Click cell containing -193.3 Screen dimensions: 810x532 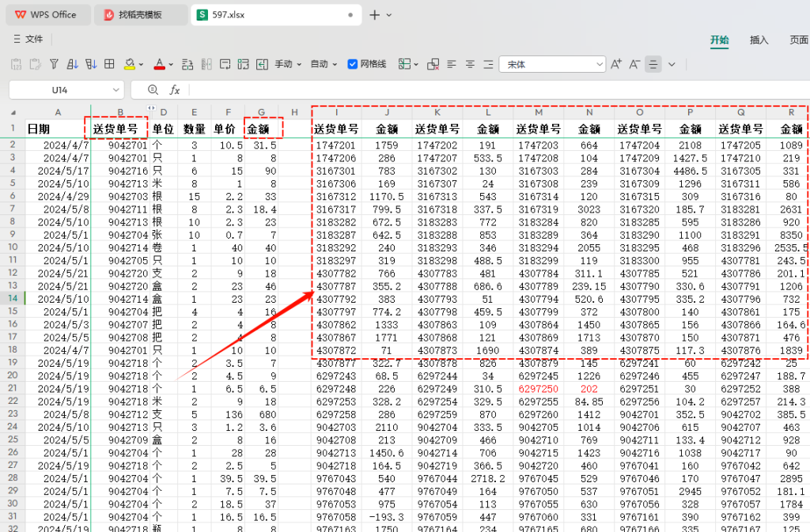coord(387,517)
